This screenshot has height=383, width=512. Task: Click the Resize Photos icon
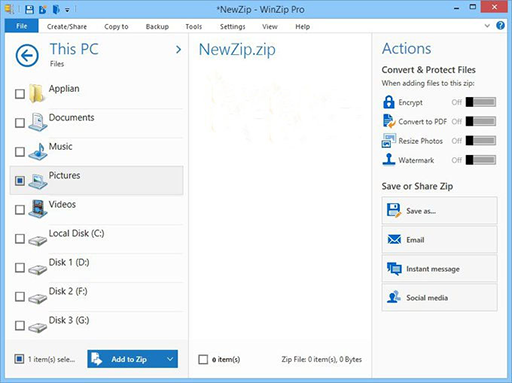click(x=389, y=140)
